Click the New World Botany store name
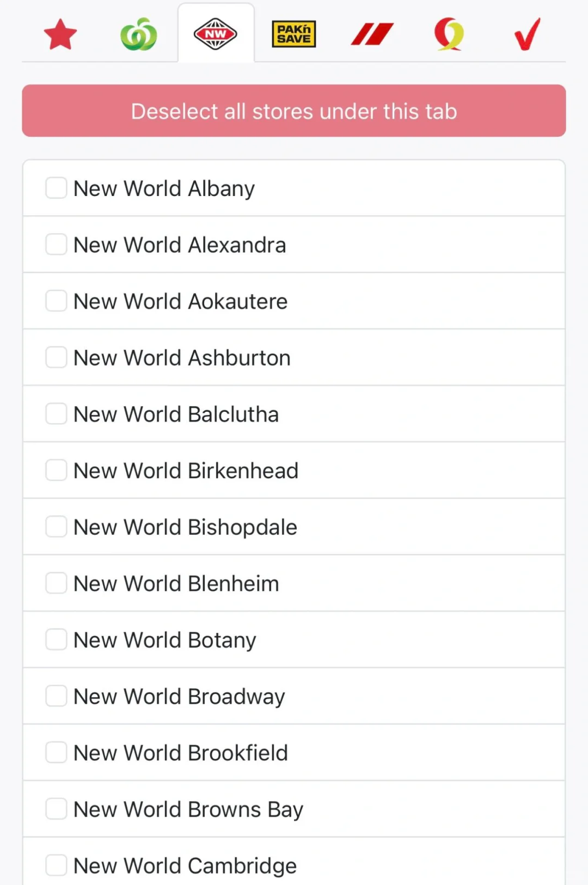Image resolution: width=588 pixels, height=885 pixels. point(165,640)
